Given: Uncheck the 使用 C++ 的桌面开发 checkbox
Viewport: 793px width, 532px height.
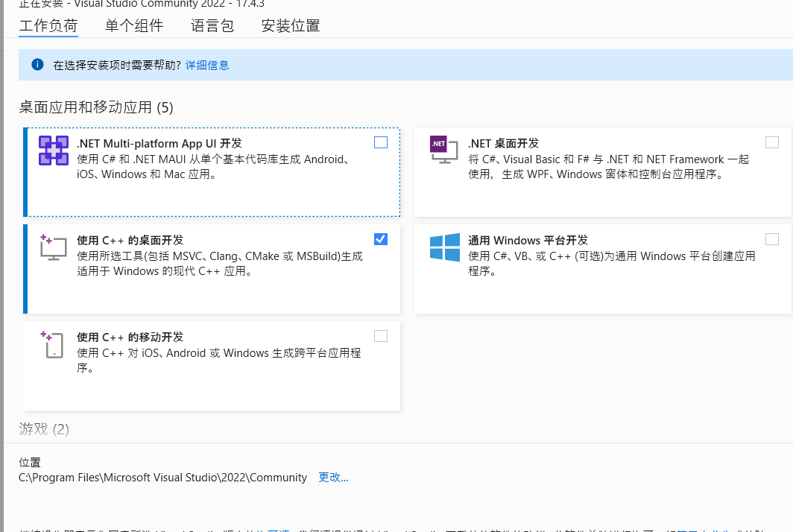Looking at the screenshot, I should pos(381,239).
